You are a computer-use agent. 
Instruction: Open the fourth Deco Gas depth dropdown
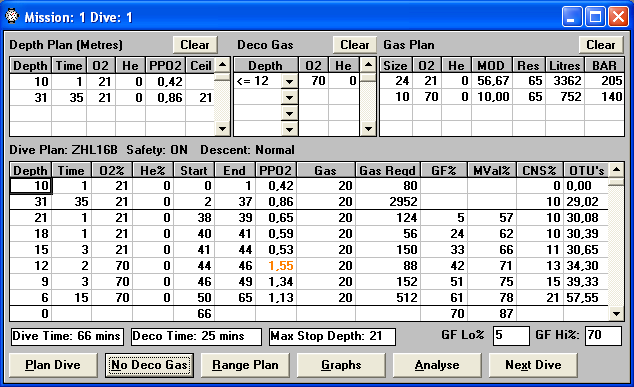[x=289, y=129]
